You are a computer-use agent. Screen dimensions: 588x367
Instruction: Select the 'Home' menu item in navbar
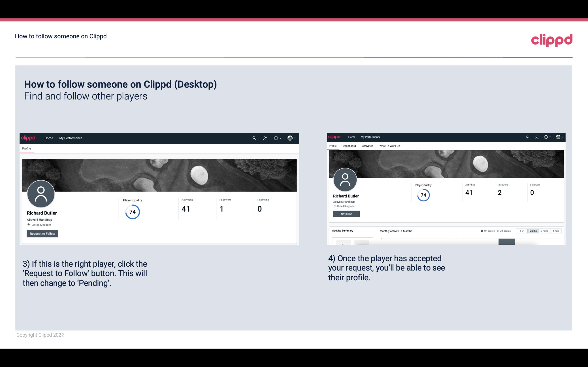pos(49,138)
